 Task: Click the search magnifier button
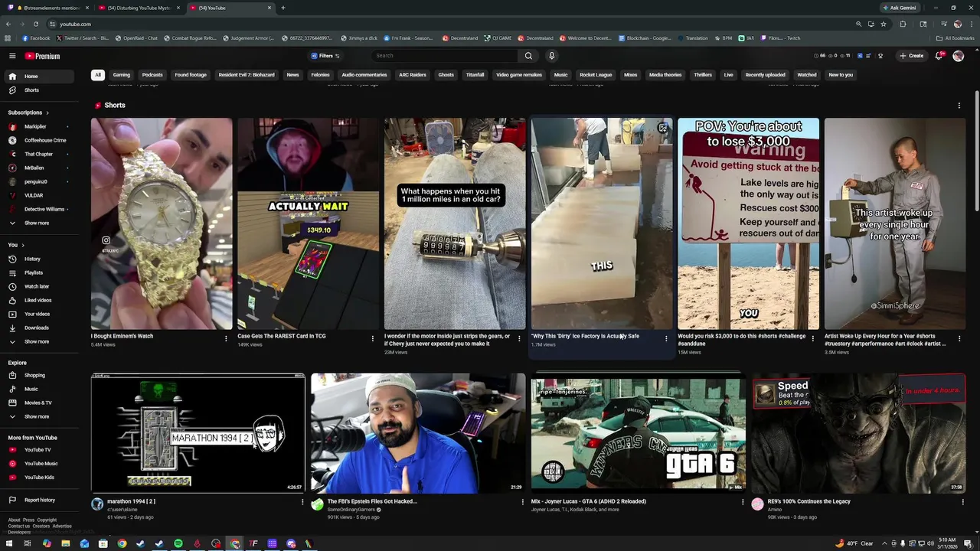[528, 56]
